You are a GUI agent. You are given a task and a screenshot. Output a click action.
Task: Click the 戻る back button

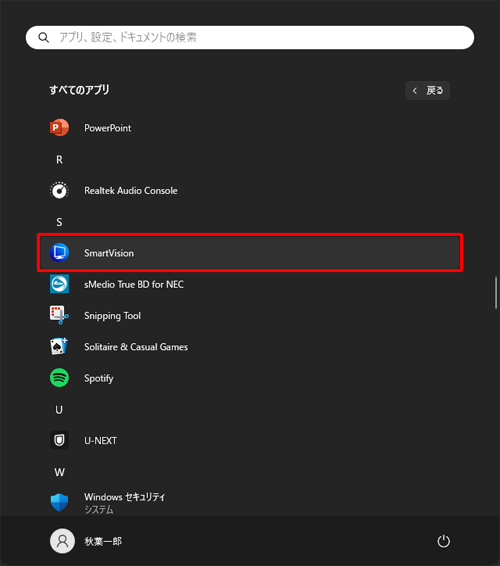[x=427, y=90]
